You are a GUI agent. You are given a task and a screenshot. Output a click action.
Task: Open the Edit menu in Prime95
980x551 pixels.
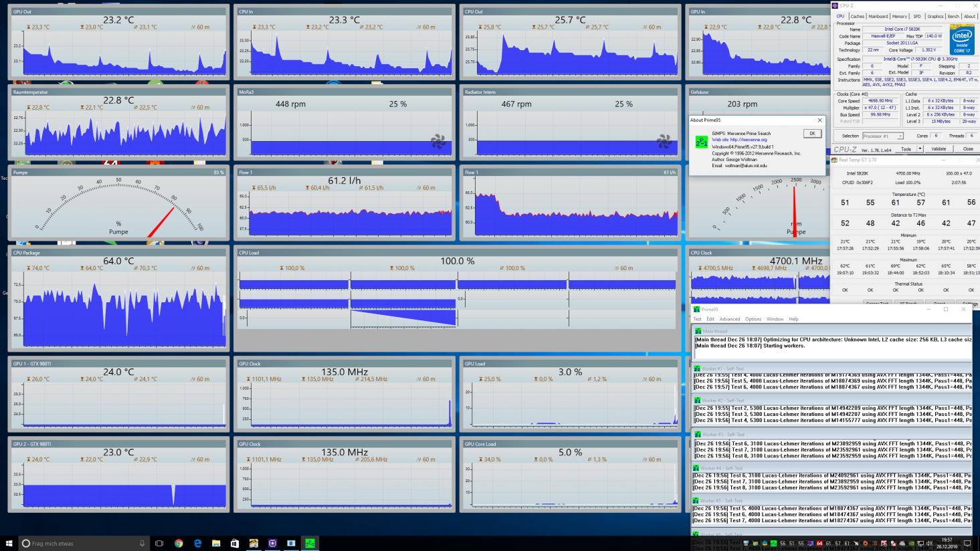point(710,319)
